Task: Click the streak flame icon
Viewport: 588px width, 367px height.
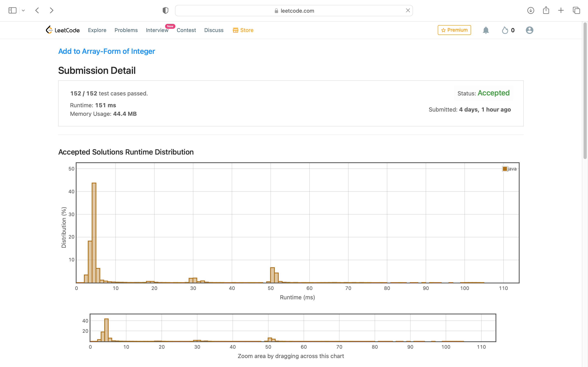Action: 505,30
